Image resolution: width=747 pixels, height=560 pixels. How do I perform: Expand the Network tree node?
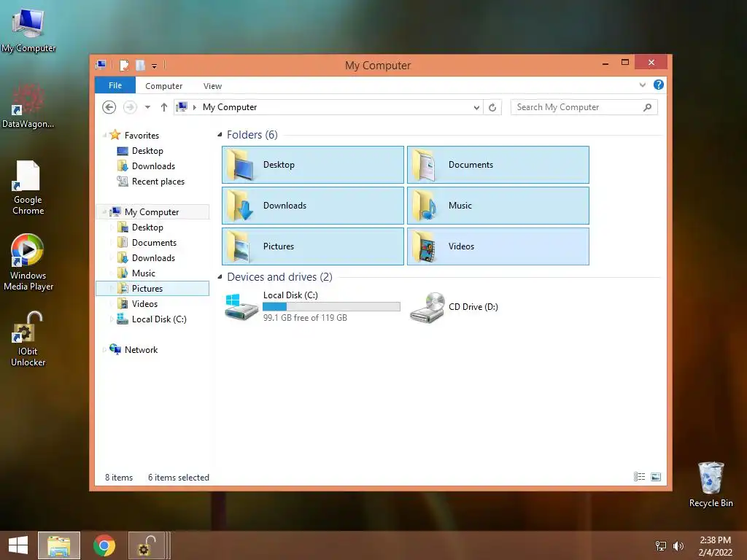point(105,349)
